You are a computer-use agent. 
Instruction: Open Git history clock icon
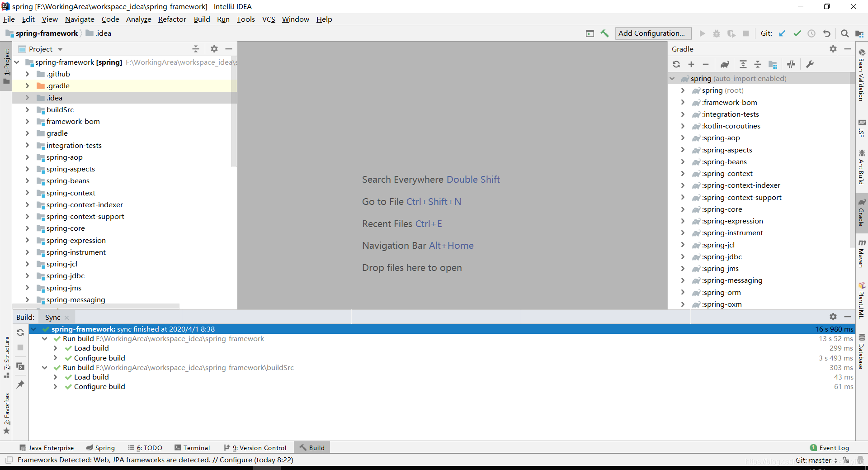811,33
